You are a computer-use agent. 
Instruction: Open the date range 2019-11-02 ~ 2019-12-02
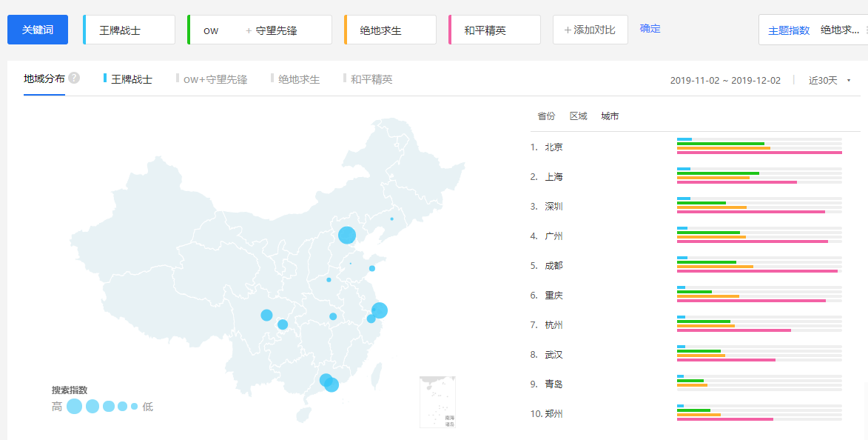tap(725, 80)
